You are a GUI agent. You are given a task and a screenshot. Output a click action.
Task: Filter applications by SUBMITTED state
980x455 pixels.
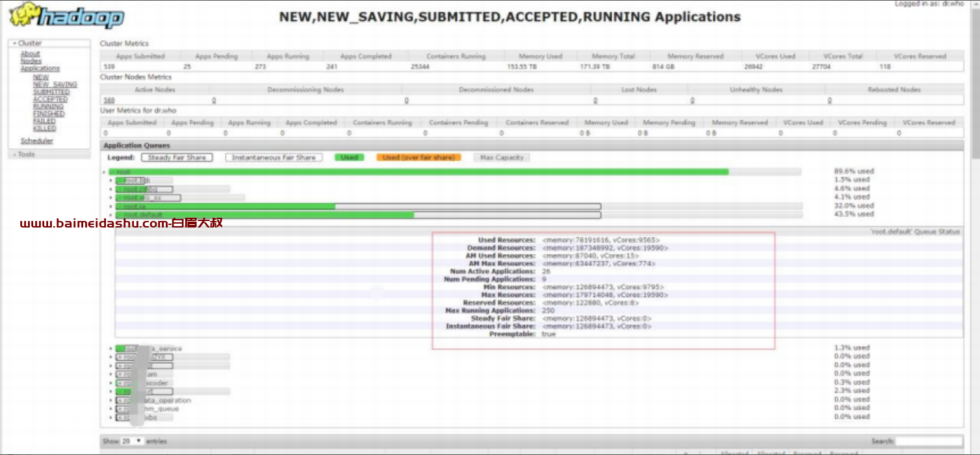(51, 92)
